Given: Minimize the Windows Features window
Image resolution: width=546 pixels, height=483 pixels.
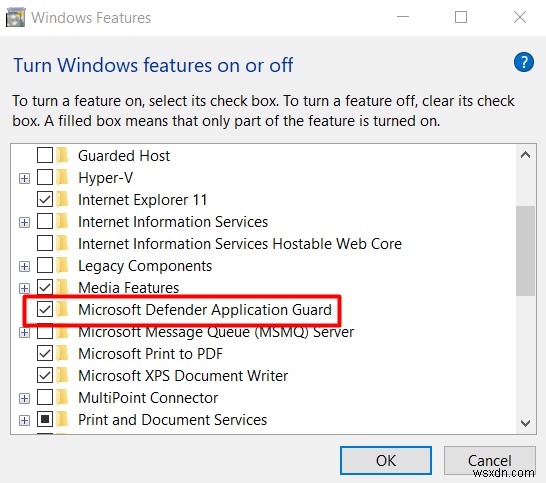Looking at the screenshot, I should point(403,17).
